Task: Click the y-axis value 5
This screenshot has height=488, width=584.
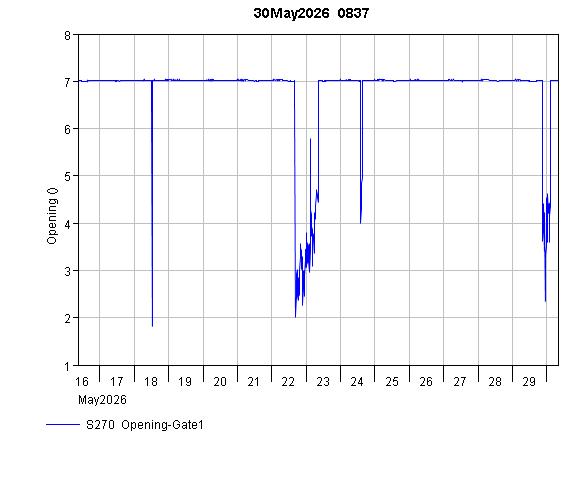Action: pos(67,176)
